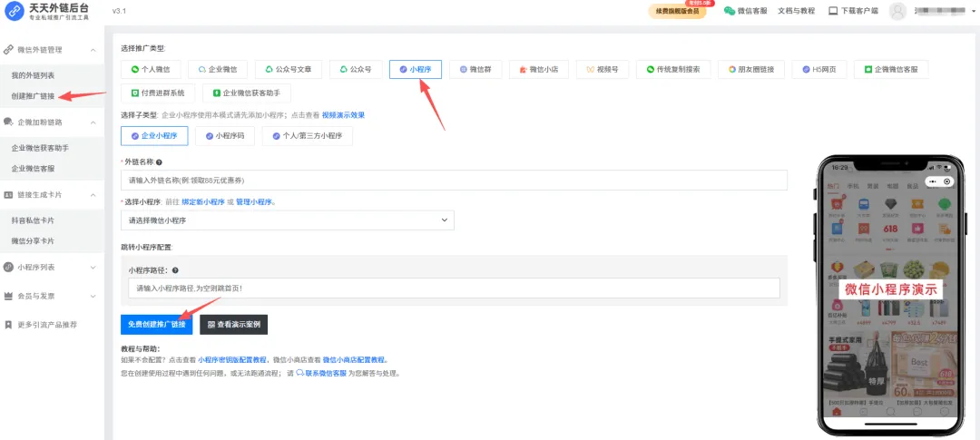Click 免费创建推广链接 button
980x440 pixels.
tap(157, 325)
